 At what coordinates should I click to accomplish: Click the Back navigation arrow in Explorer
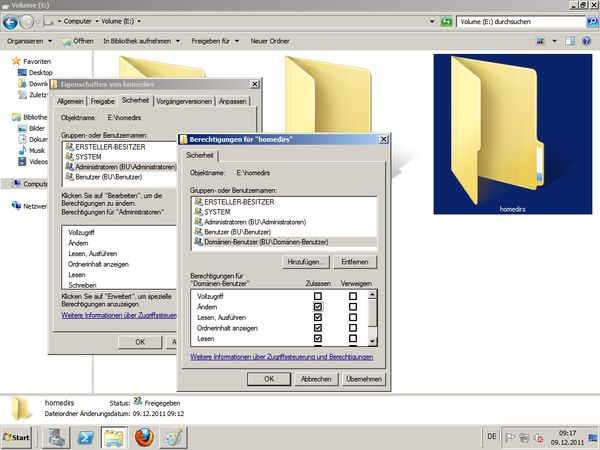[11, 21]
